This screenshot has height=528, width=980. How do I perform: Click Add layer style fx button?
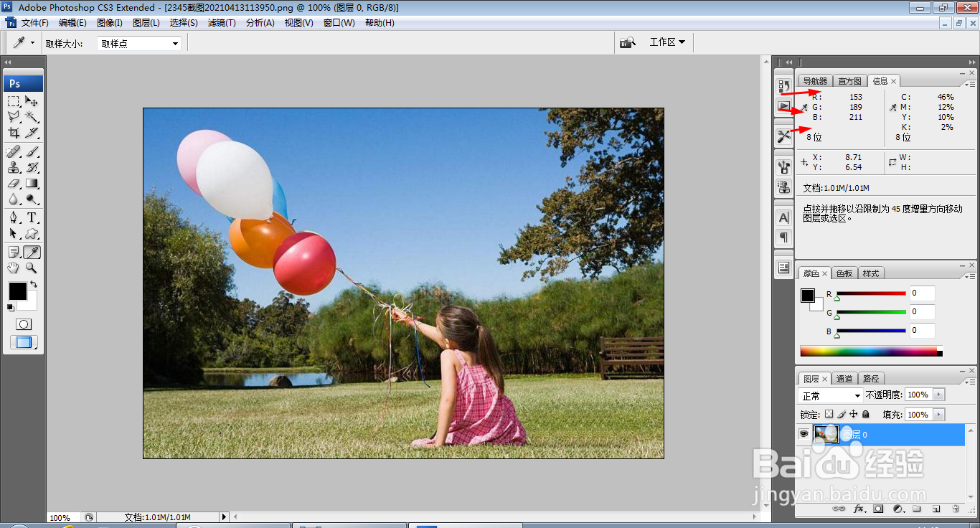pos(859,509)
